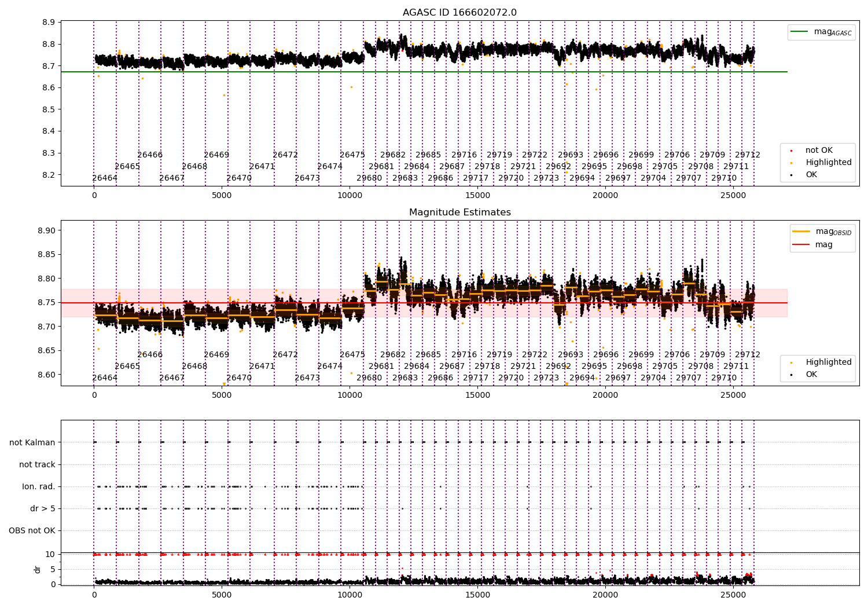This screenshot has height=608, width=868.
Task: Click y-axis tick 8.90 on middle plot
Action: (46, 230)
